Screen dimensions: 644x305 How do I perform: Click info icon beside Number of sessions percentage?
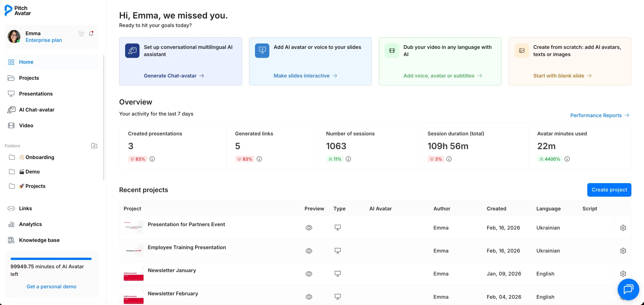click(348, 159)
